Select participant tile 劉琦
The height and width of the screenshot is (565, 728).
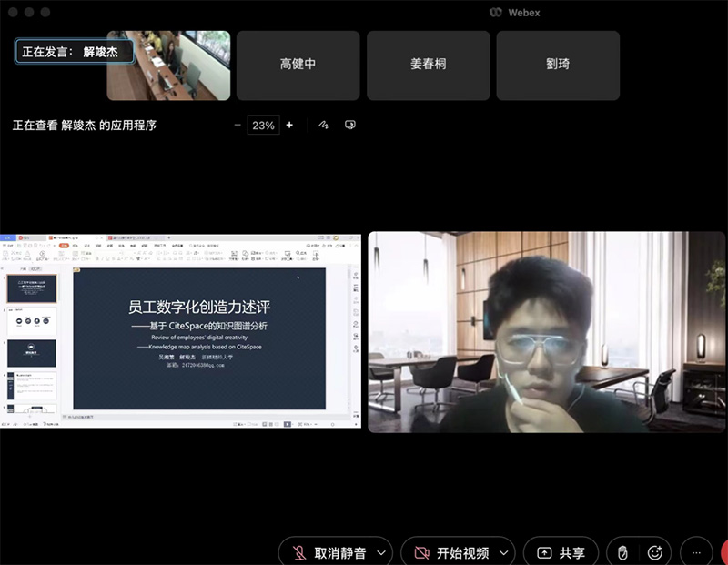[x=558, y=66]
